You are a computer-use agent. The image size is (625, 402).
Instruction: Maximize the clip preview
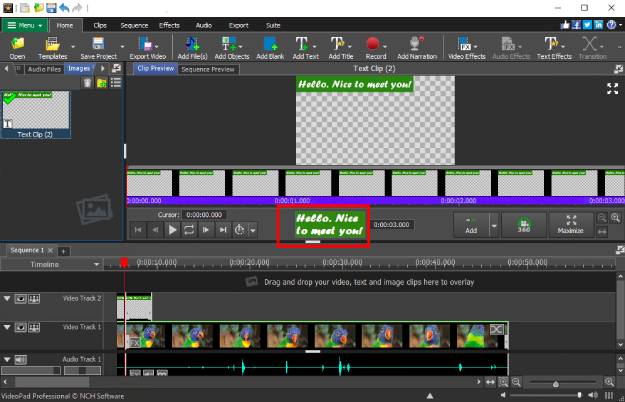(570, 225)
